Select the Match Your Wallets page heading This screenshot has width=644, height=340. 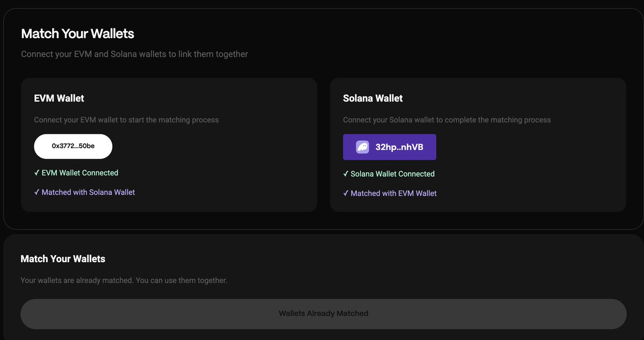coord(77,33)
